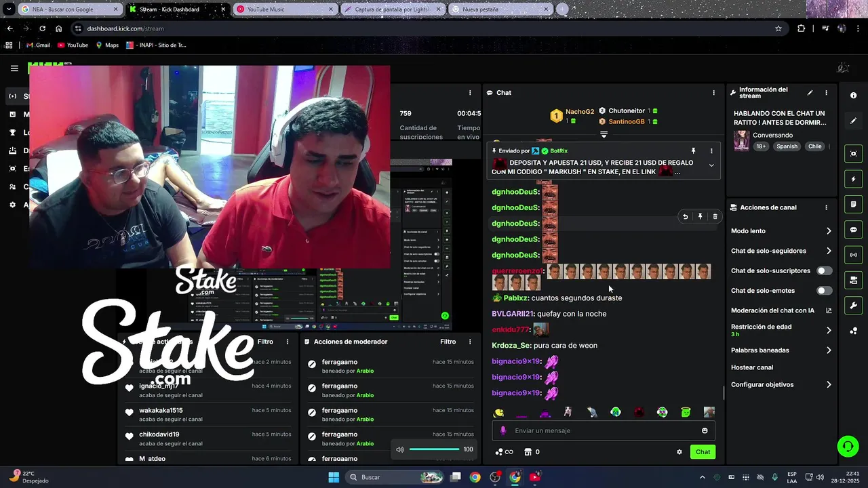Open the hamburger menu at top left
This screenshot has width=868, height=488.
coord(14,68)
